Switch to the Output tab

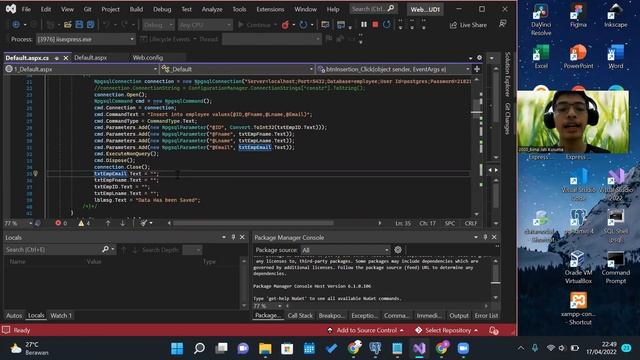point(459,316)
